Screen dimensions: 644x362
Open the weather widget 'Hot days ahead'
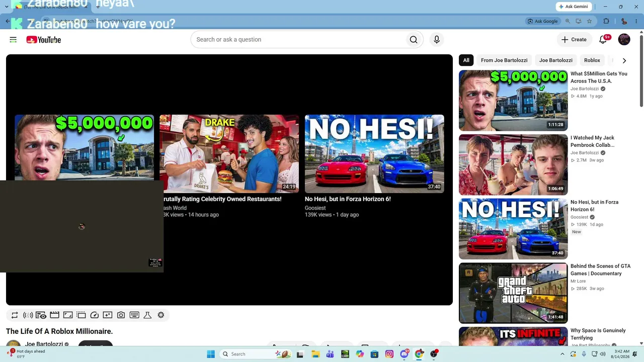(26, 354)
